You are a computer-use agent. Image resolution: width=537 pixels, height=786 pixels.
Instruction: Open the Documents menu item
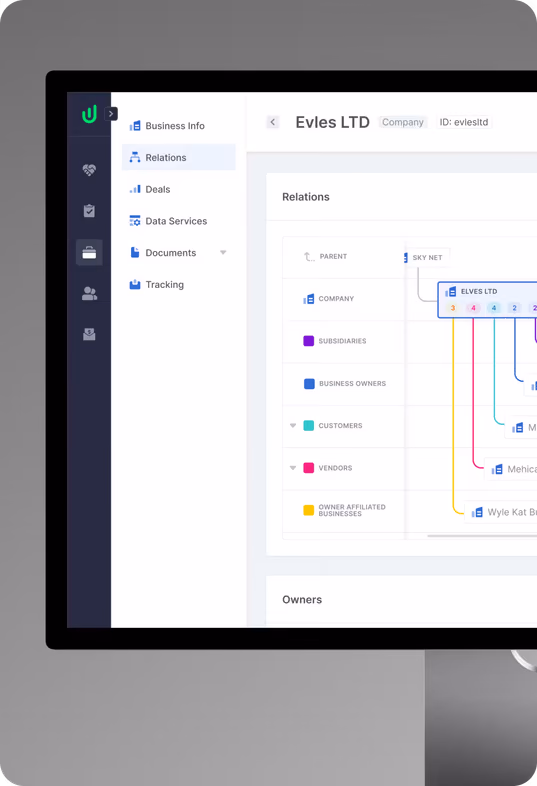[178, 253]
